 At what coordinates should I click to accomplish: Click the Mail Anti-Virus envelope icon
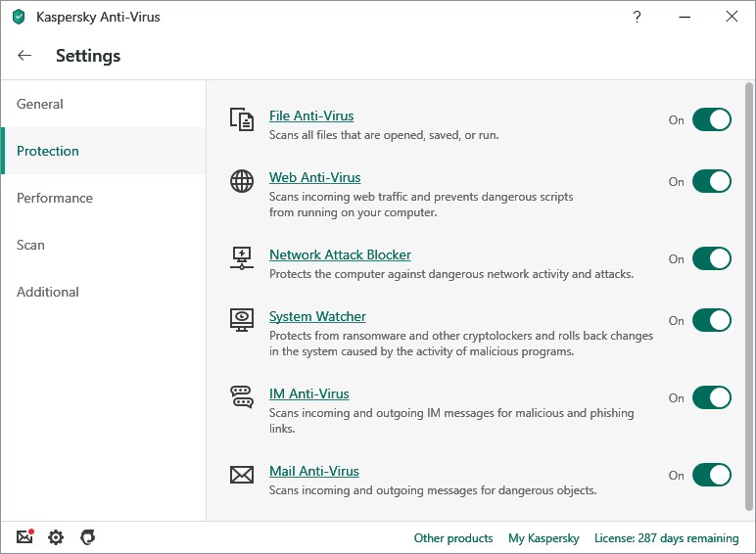click(x=241, y=475)
